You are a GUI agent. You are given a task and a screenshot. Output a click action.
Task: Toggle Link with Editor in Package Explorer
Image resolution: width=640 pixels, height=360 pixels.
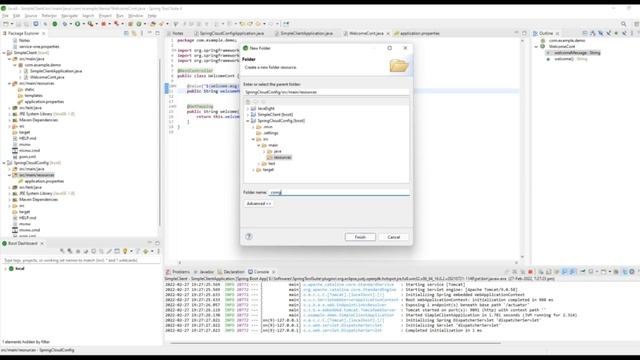point(134,33)
